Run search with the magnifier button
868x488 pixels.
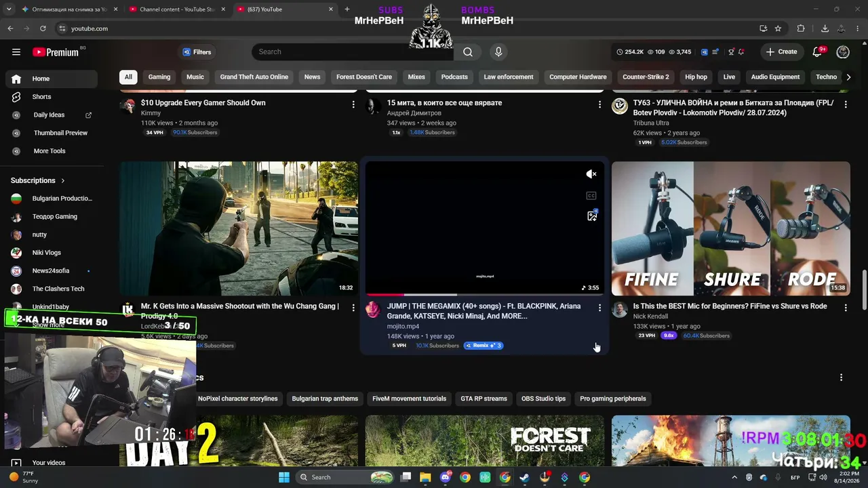tap(468, 52)
